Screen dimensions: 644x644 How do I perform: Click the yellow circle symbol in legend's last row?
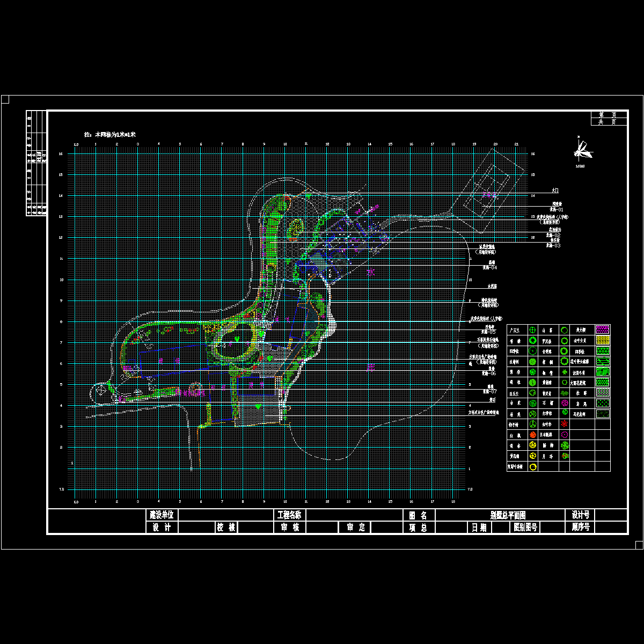tap(533, 467)
